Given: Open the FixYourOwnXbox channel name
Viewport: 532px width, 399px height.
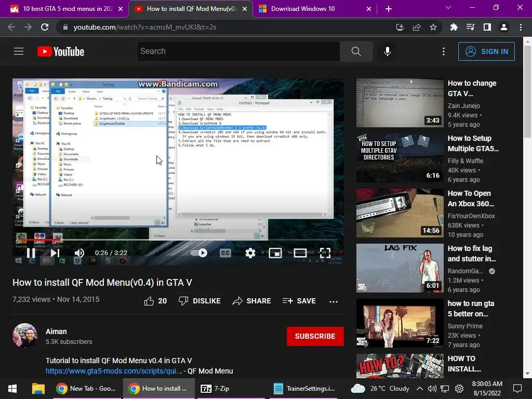Looking at the screenshot, I should (x=471, y=216).
